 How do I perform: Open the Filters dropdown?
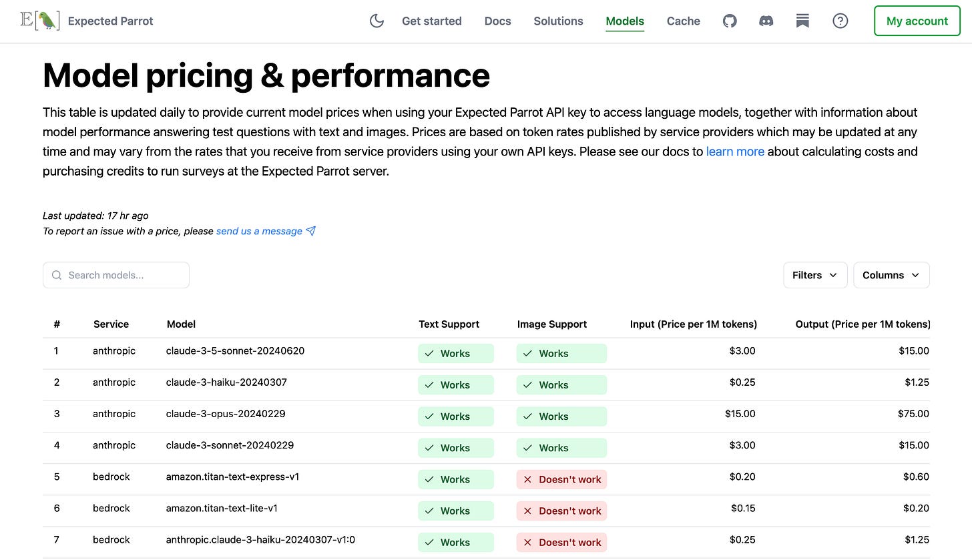pos(815,275)
